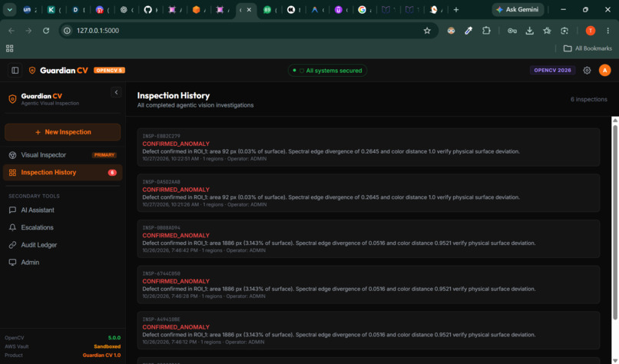Click the PRIMARY badge beside Visual Inspector
This screenshot has height=364, width=619.
point(104,155)
